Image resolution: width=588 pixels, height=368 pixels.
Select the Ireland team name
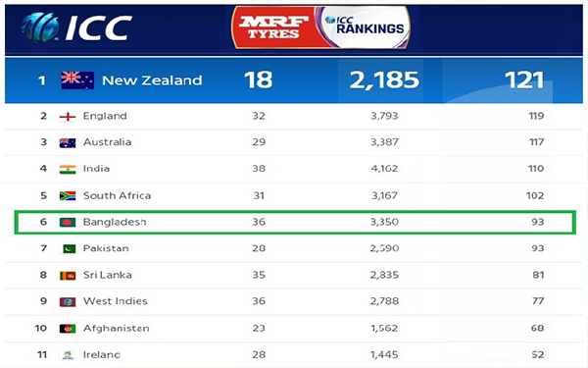[x=102, y=354]
